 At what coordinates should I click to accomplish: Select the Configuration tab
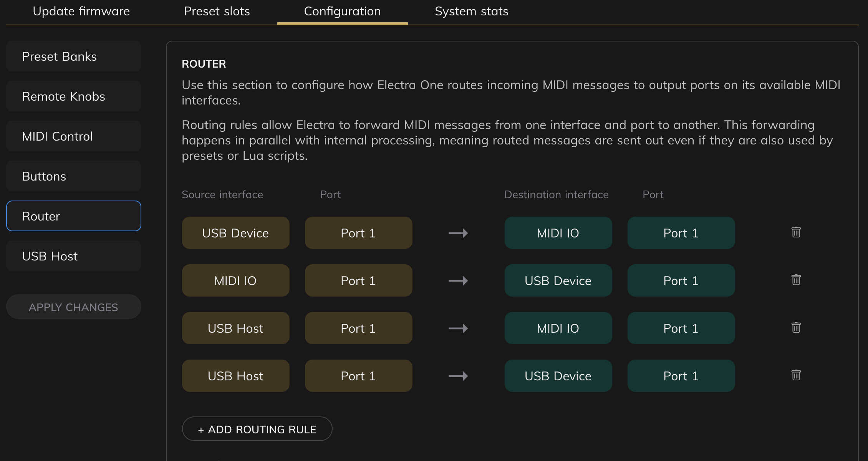[343, 12]
